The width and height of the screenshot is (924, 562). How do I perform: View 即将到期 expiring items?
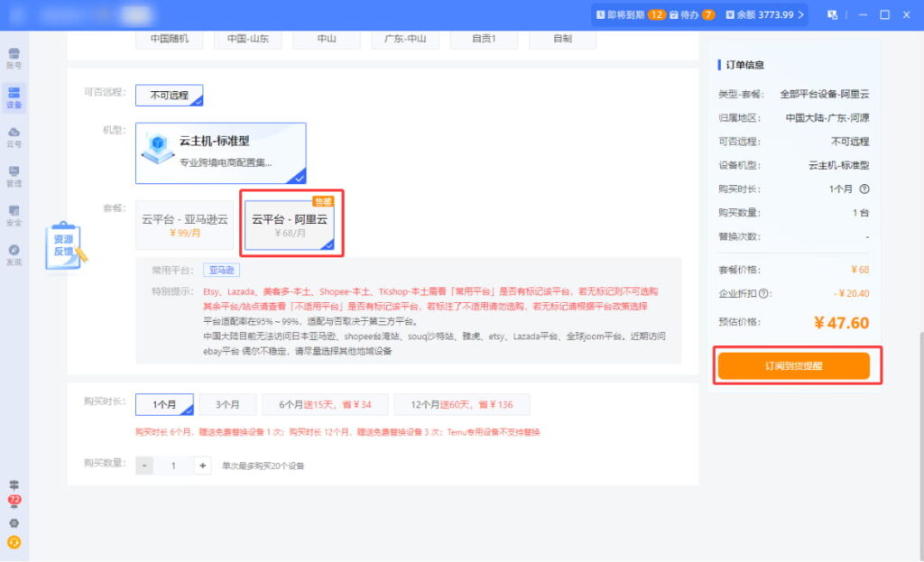coord(630,14)
